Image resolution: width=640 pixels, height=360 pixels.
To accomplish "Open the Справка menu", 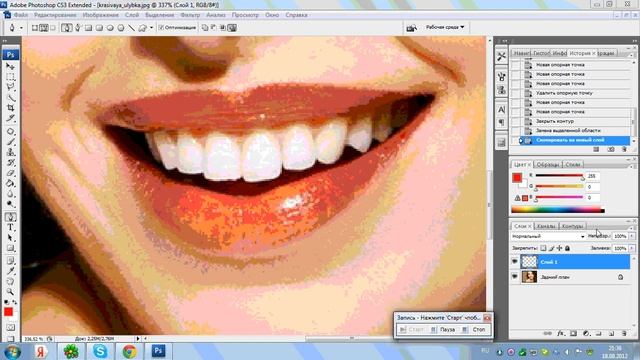I will (296, 15).
